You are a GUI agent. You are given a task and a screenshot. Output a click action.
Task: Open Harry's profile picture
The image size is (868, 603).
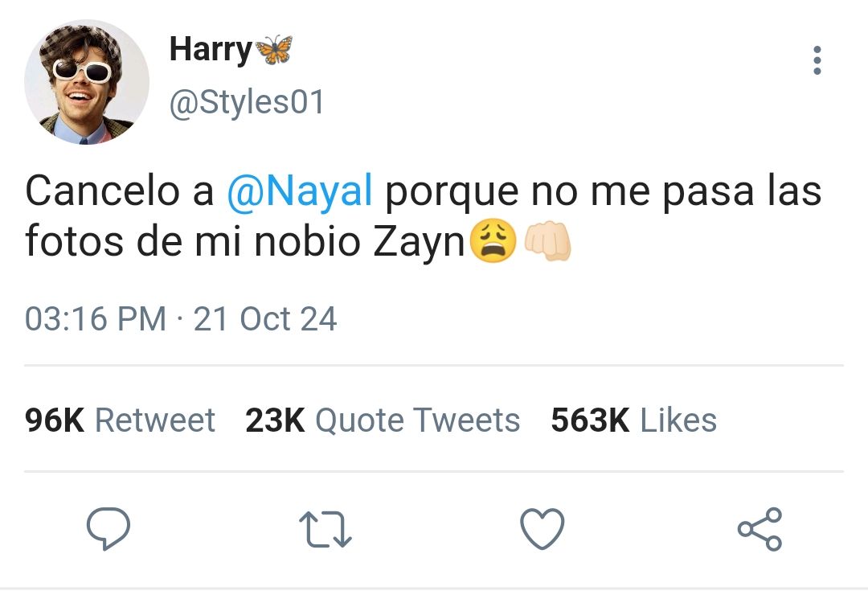point(86,82)
